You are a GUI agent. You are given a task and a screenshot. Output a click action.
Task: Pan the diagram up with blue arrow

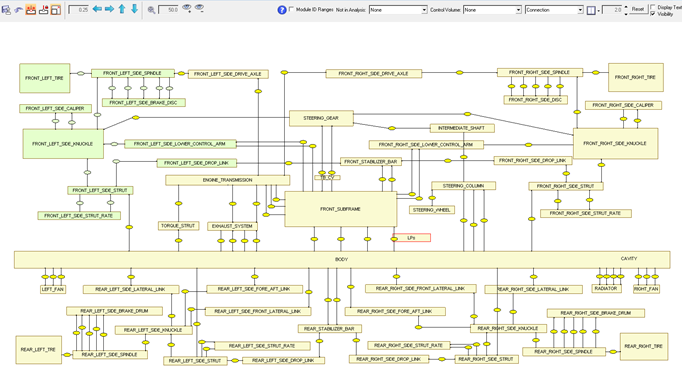(x=122, y=9)
